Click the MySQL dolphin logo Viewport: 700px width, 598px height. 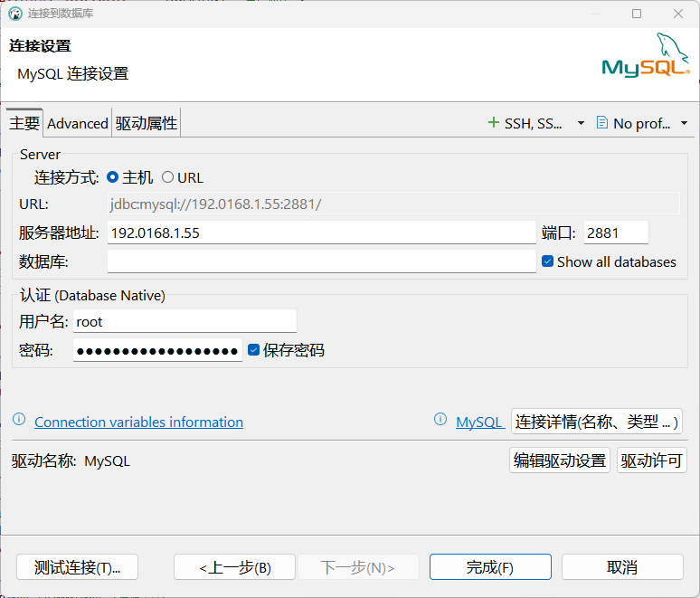[x=645, y=56]
